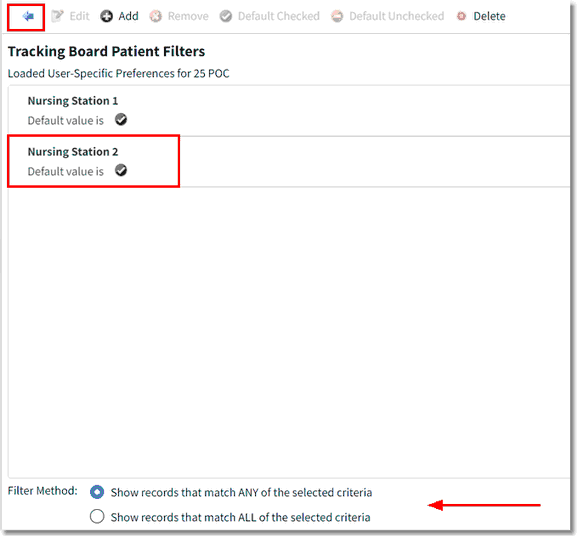
Task: Click the Add plus icon
Action: click(107, 16)
